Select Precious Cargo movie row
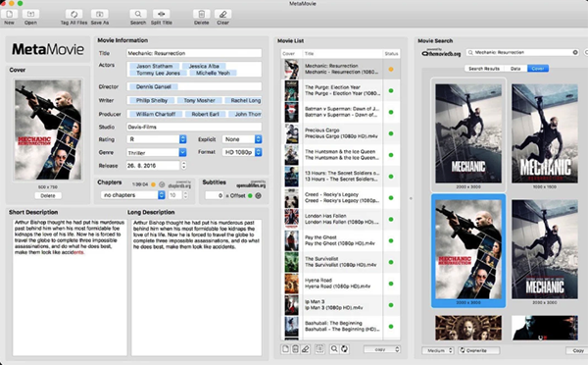The height and width of the screenshot is (365, 588). (x=340, y=133)
